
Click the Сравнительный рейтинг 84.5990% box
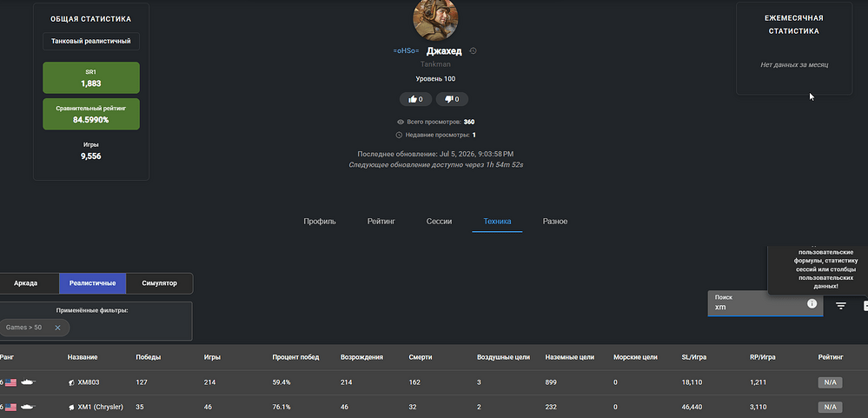click(x=91, y=114)
